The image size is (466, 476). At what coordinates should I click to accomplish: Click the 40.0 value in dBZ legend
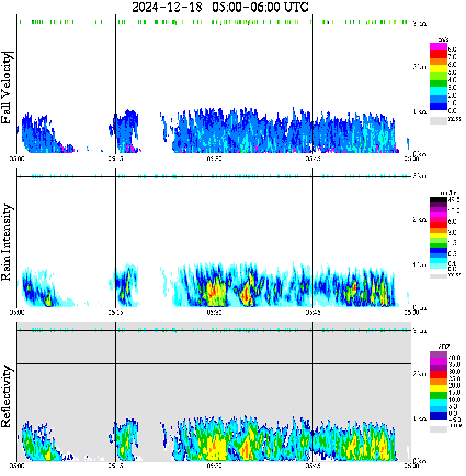[x=454, y=358]
